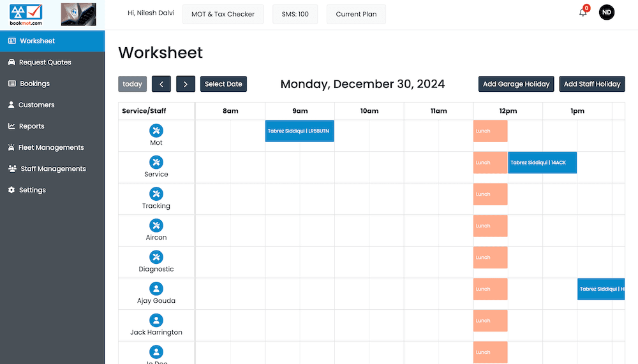Go to previous day with left chevron
The width and height of the screenshot is (638, 364).
[161, 84]
